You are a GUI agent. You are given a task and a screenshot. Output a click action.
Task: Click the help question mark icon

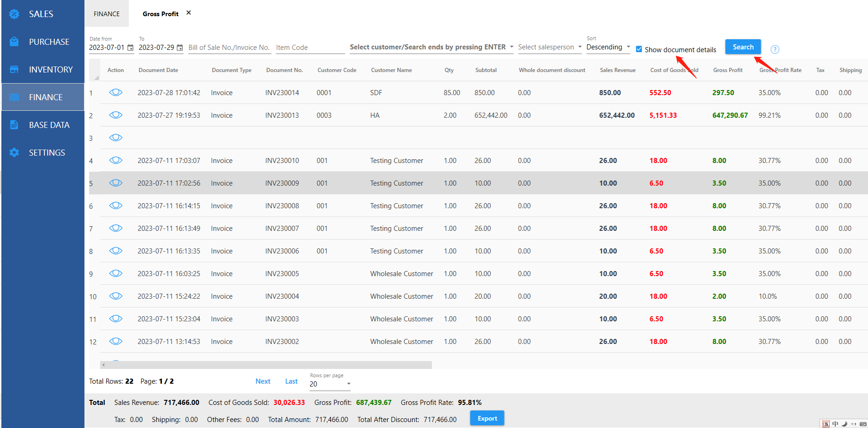click(x=775, y=49)
